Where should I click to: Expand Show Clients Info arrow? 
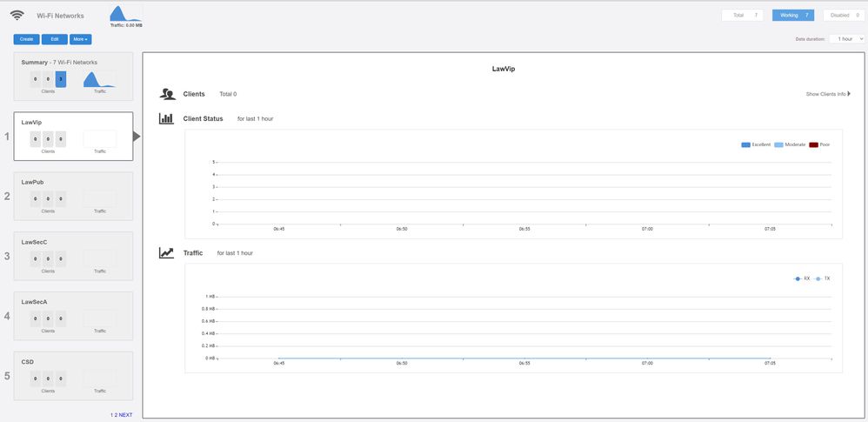pyautogui.click(x=848, y=94)
